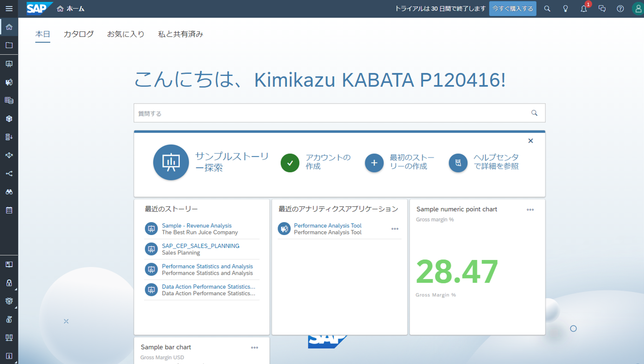Click the ホーム breadcrumb in the header

[71, 9]
